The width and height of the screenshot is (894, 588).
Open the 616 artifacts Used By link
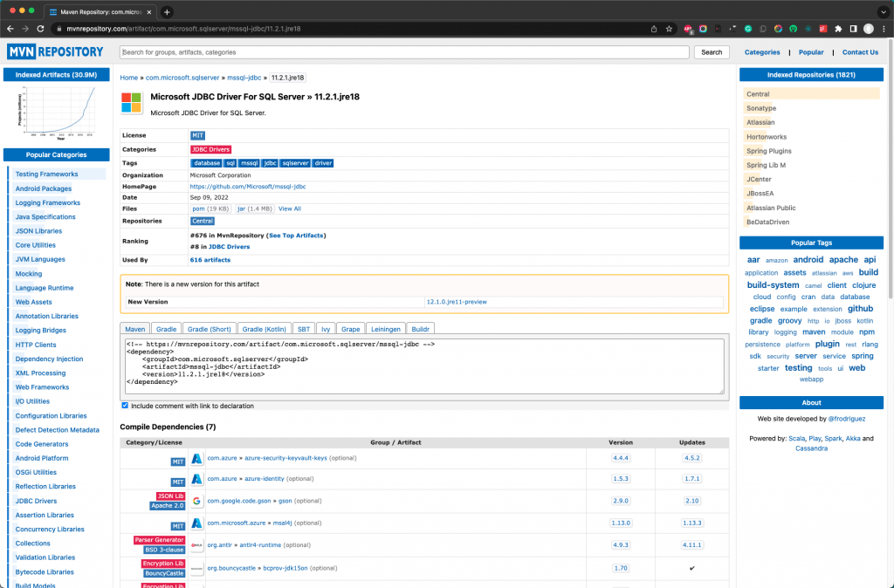click(210, 260)
